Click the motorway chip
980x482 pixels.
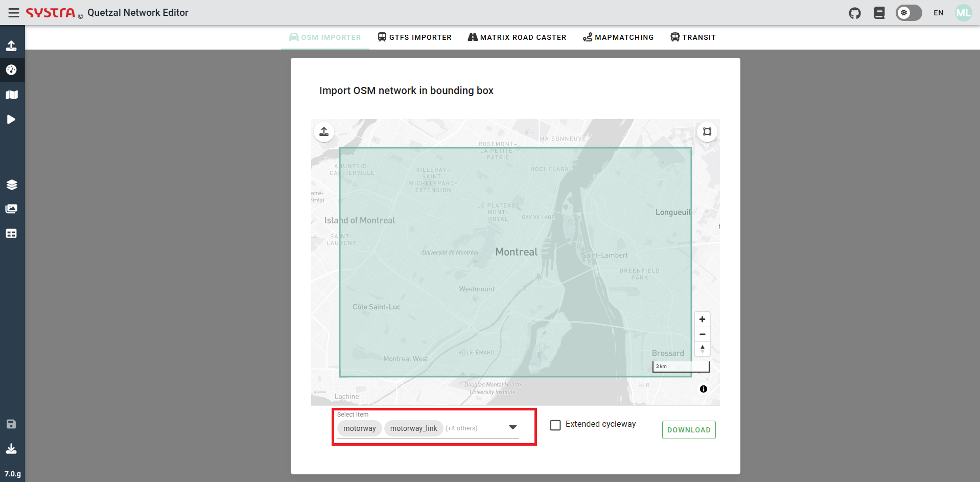[360, 428]
